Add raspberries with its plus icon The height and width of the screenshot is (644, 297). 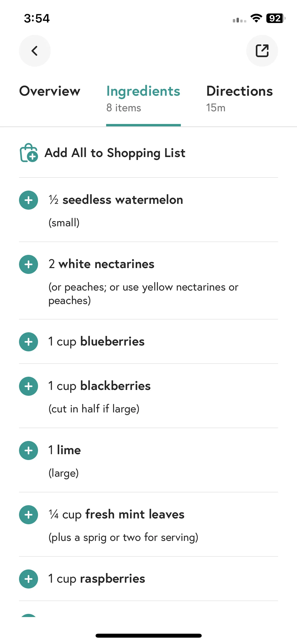tap(29, 579)
